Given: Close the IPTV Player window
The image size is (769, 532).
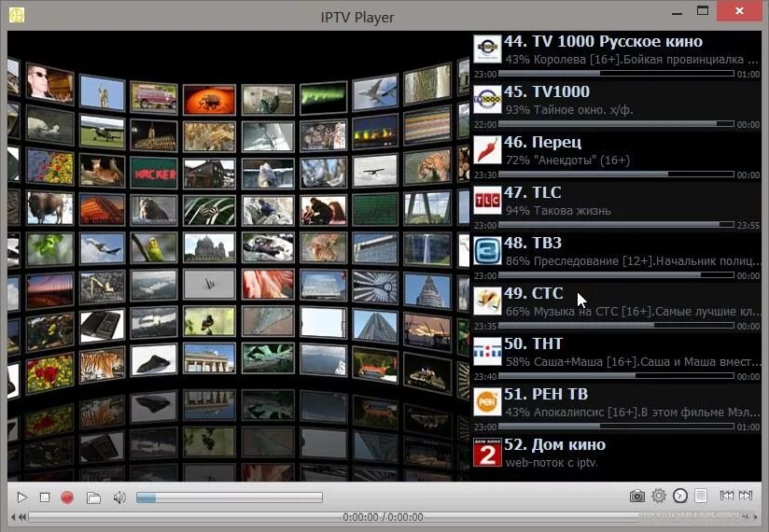Looking at the screenshot, I should click(739, 10).
